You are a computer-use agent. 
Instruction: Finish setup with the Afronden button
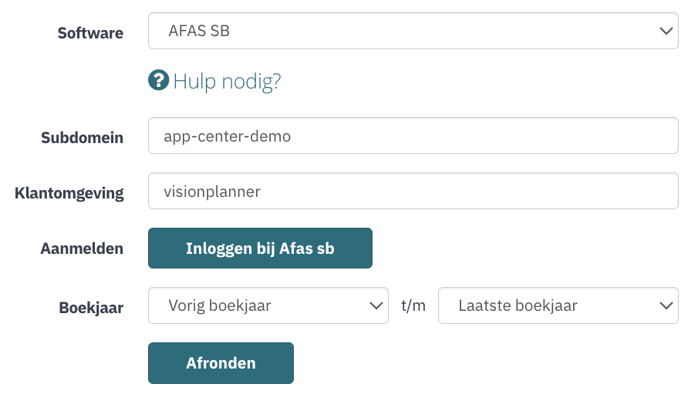click(x=221, y=363)
